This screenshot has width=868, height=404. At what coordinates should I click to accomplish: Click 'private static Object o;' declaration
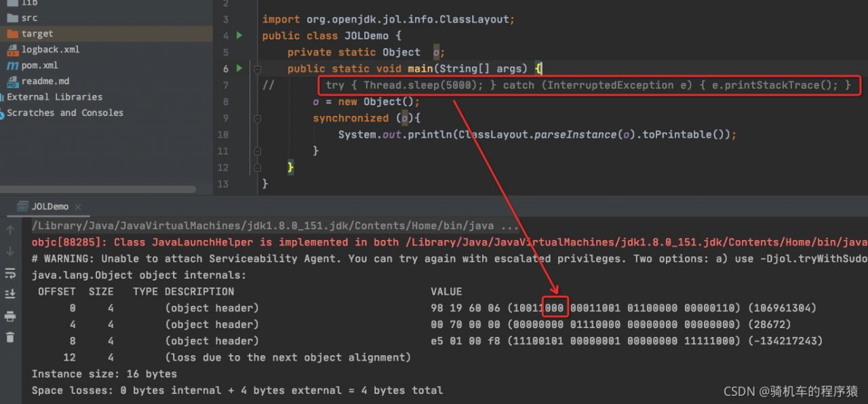[366, 52]
